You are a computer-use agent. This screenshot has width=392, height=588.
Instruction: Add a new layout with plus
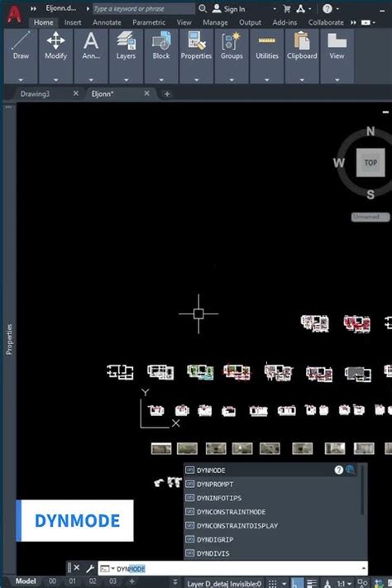click(131, 581)
